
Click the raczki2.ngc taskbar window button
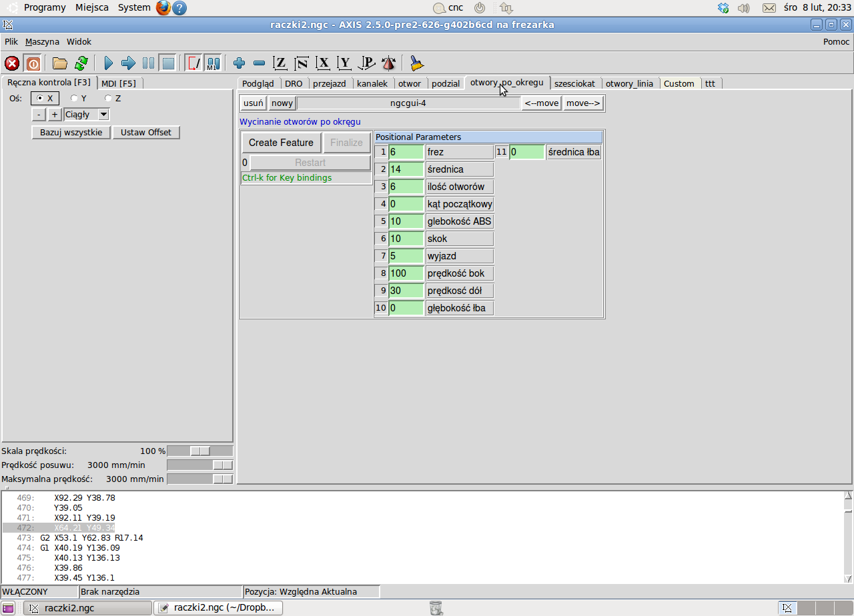point(87,608)
